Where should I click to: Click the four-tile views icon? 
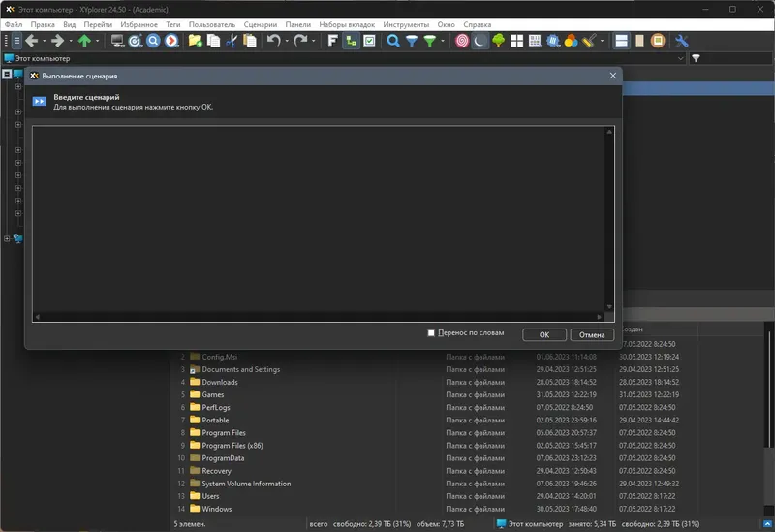pos(516,41)
